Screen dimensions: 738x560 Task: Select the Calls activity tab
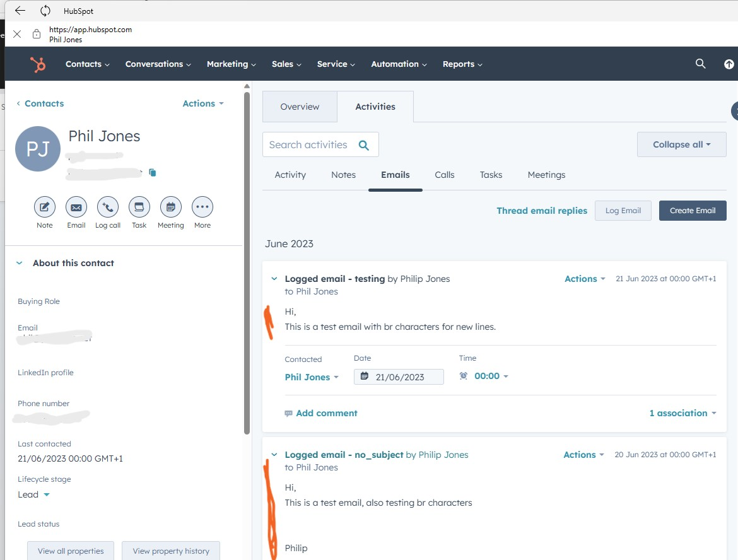444,175
